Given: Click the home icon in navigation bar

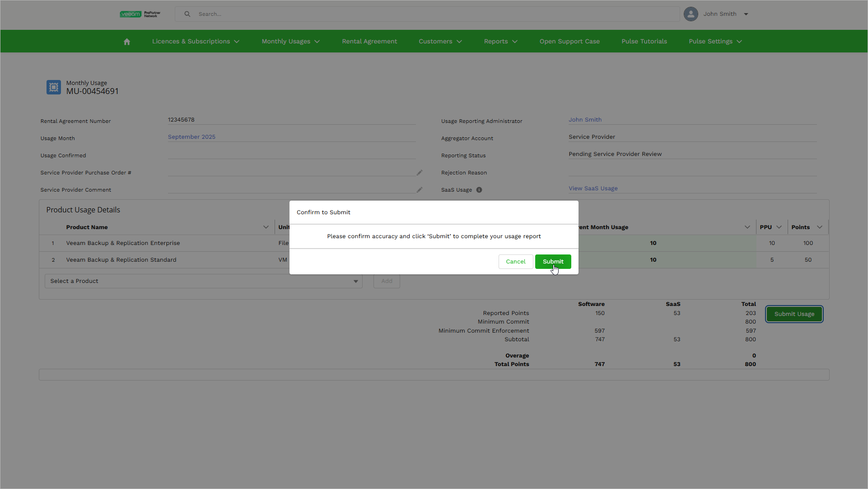Looking at the screenshot, I should pos(127,42).
